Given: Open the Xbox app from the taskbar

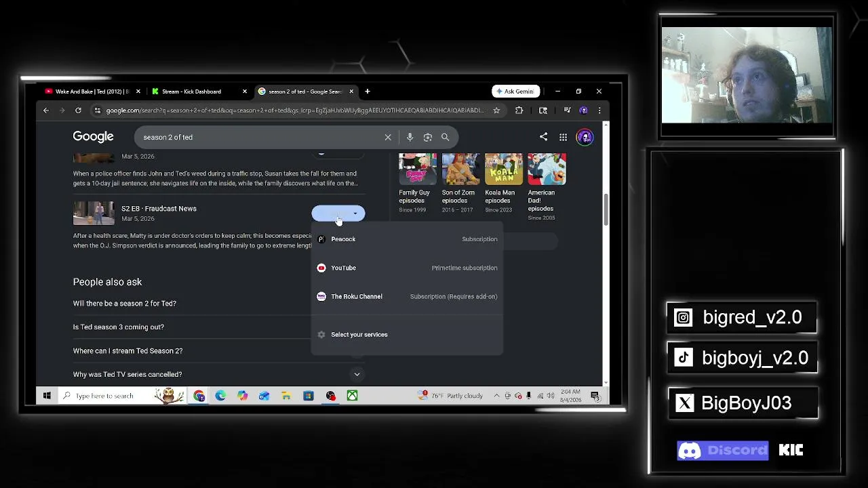Looking at the screenshot, I should tap(353, 396).
